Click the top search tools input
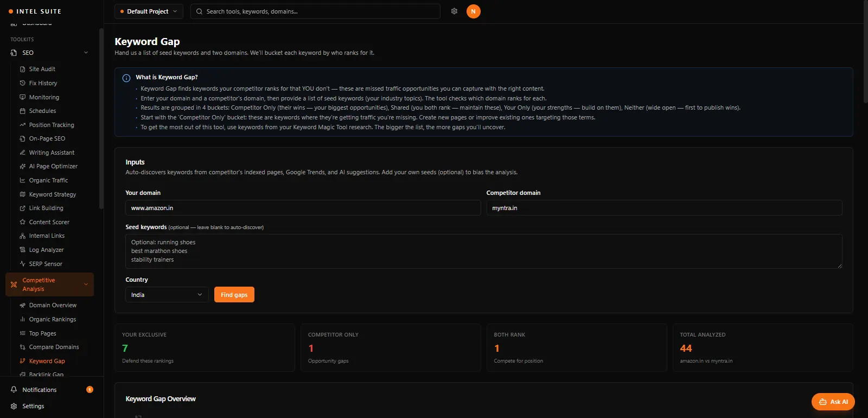The image size is (868, 418). click(315, 11)
